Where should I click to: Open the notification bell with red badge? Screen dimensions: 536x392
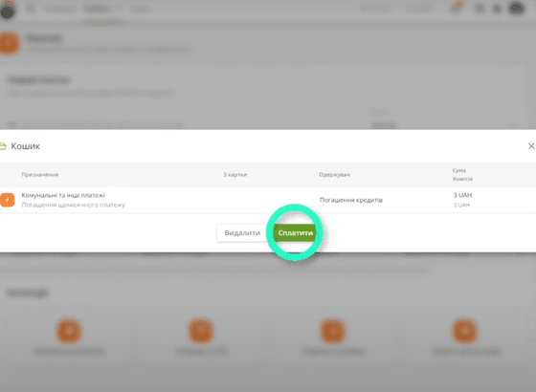coord(457,8)
